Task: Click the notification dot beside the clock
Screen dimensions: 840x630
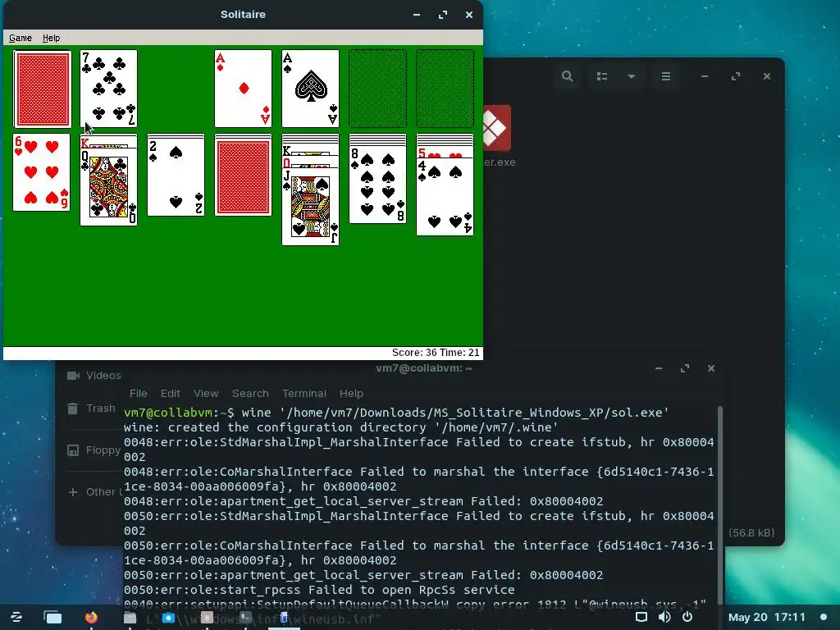Action: [x=824, y=617]
